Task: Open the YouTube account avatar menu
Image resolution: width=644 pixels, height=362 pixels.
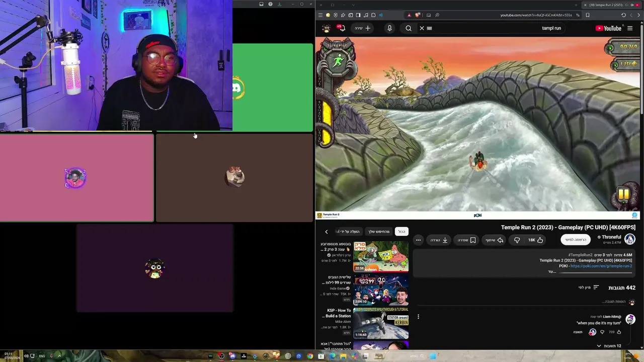Action: click(327, 28)
